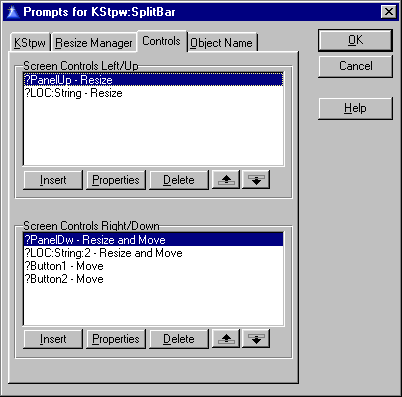The image size is (402, 397).
Task: Select ?LOC:String:2 - Resize and Move entry
Action: 153,253
